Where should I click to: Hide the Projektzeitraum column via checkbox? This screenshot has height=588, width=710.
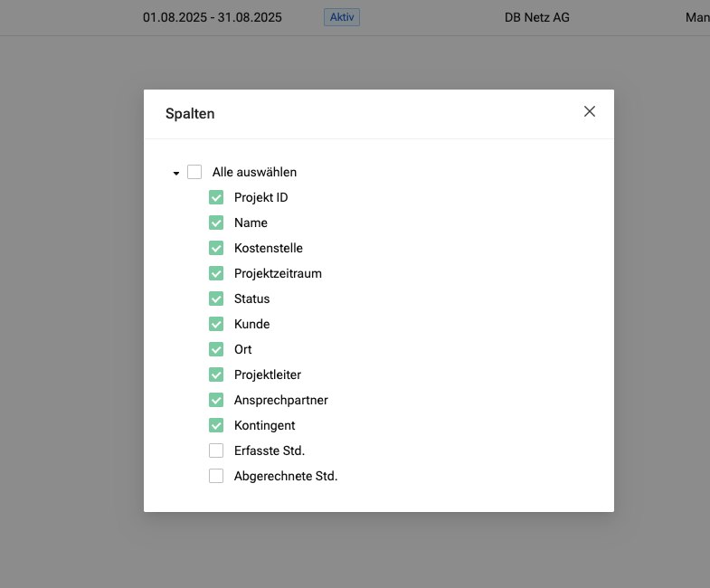(x=216, y=273)
